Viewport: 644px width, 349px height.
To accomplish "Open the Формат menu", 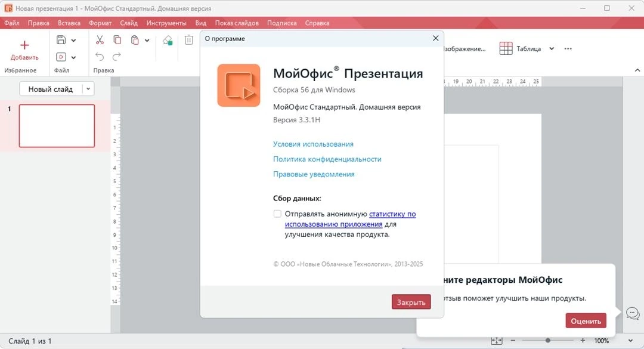I will click(100, 23).
